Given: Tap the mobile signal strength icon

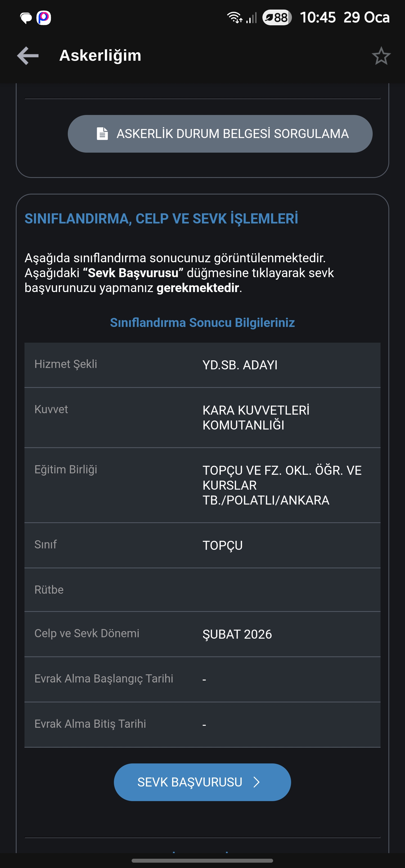Looking at the screenshot, I should click(251, 17).
